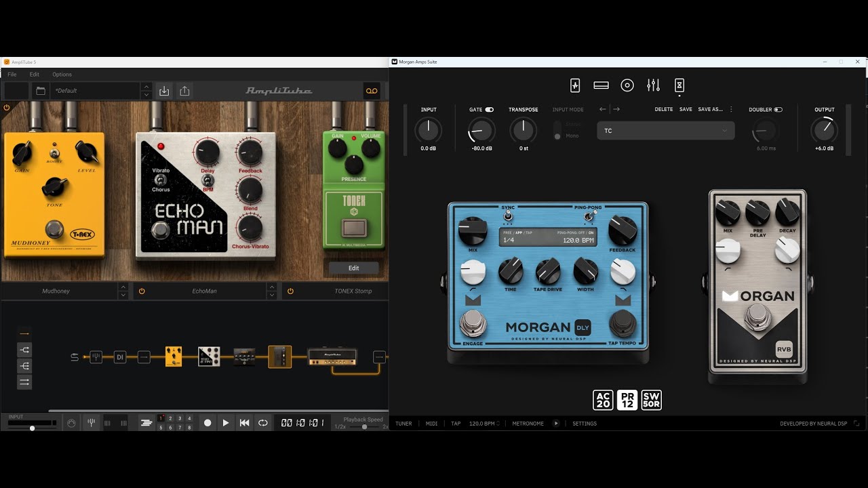Open the track list icon in AmpliTube footer
The image size is (868, 488).
[146, 423]
